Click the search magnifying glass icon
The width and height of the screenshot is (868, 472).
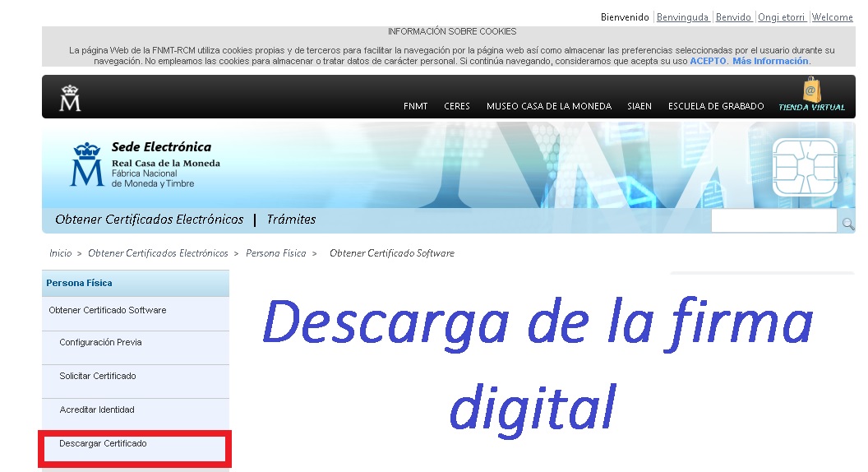[847, 224]
